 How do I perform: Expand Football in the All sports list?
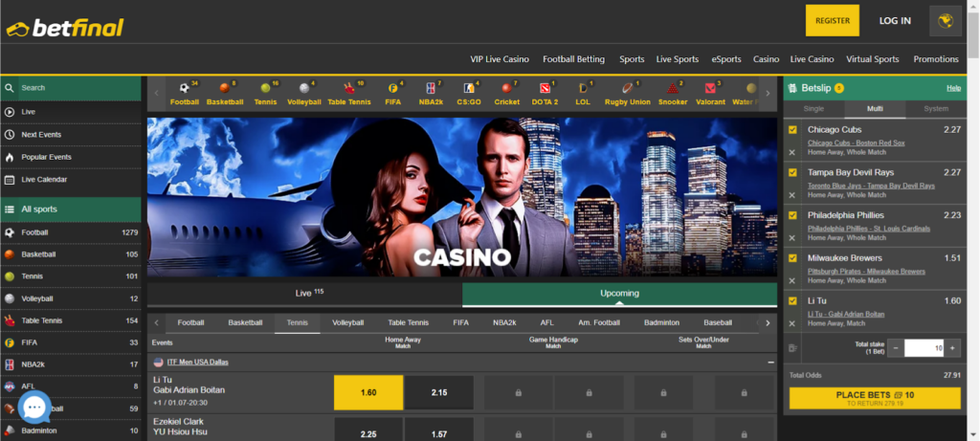(35, 232)
